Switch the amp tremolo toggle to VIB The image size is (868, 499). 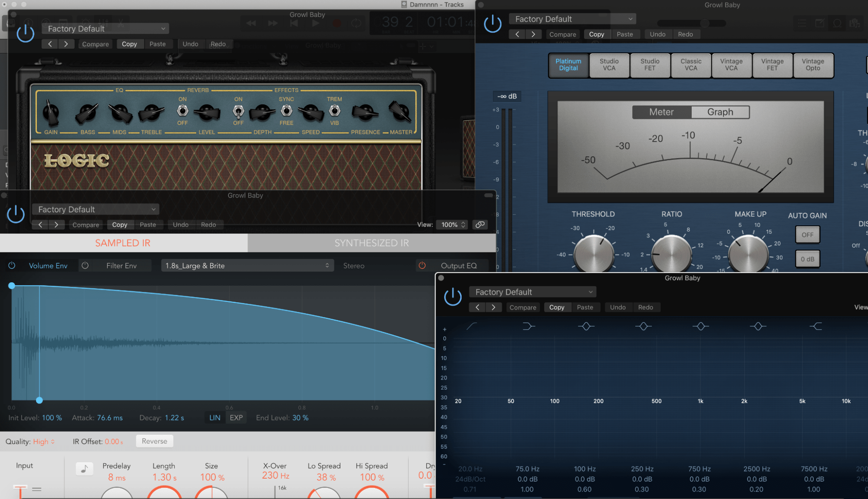[334, 111]
